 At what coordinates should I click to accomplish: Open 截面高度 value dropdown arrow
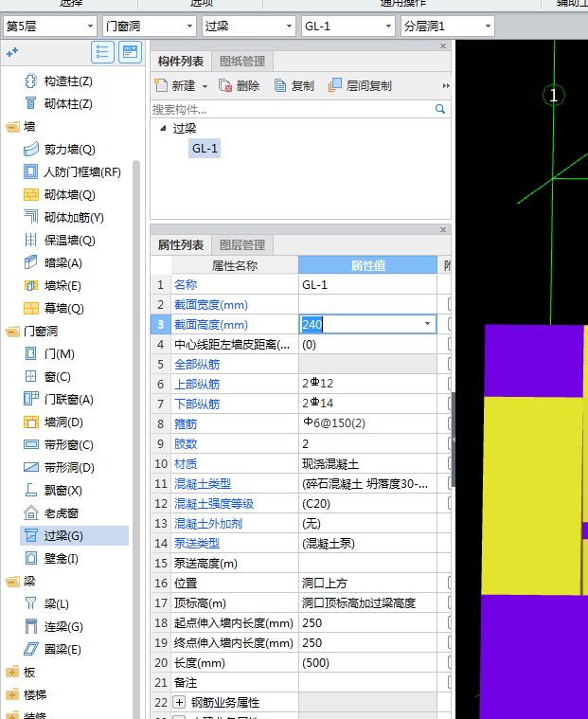pos(427,324)
